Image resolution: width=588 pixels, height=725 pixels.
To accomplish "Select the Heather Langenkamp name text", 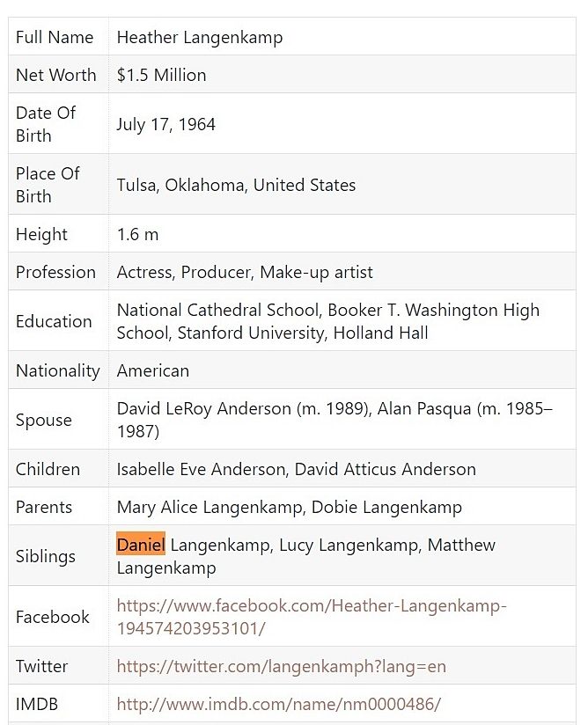I will point(200,38).
